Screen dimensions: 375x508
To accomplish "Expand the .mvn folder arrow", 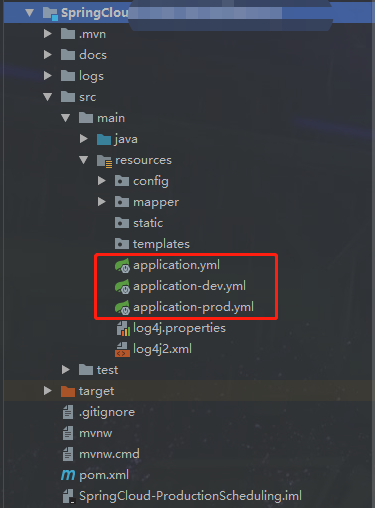I will pos(48,34).
